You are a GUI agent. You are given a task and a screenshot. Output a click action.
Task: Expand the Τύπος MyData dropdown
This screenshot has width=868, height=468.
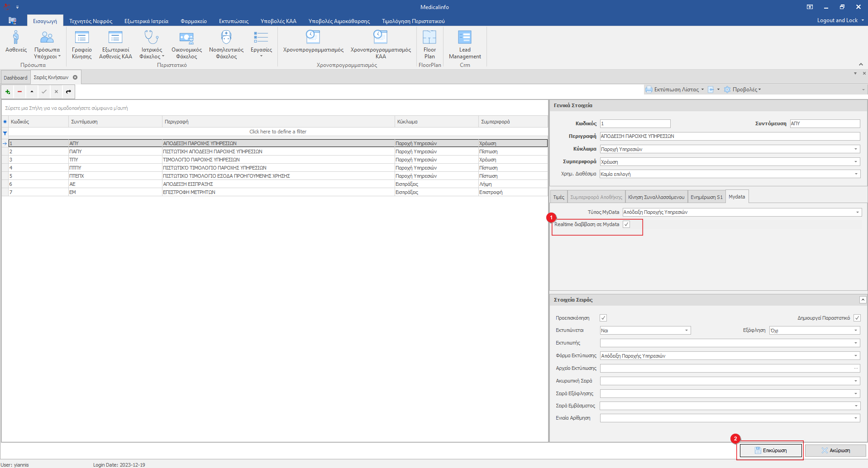(x=857, y=213)
